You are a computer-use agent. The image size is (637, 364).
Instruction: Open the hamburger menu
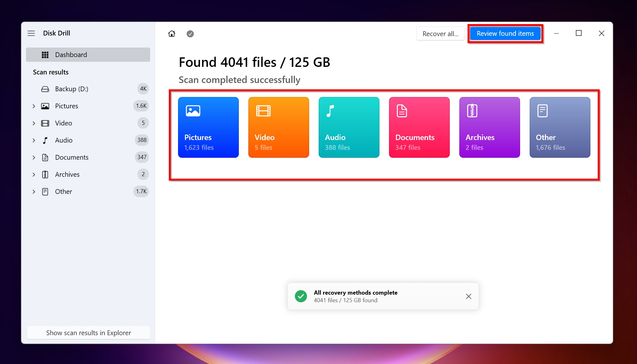(x=31, y=33)
